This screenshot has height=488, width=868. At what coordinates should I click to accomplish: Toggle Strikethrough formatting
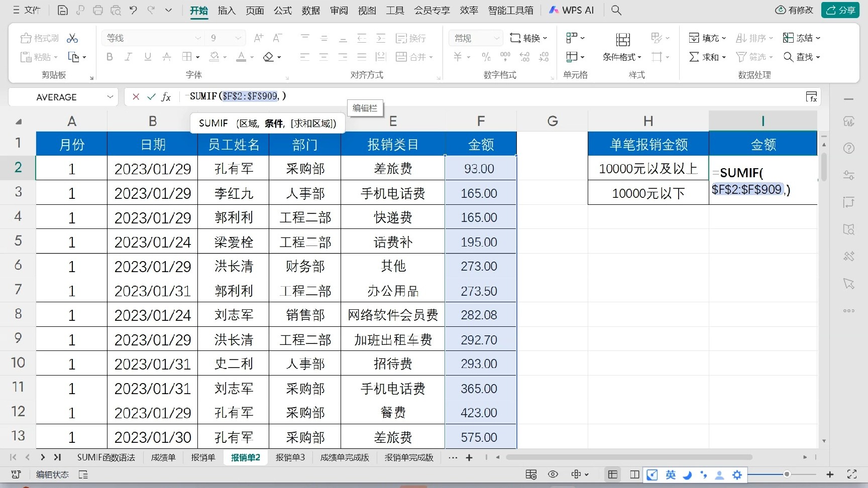point(167,57)
